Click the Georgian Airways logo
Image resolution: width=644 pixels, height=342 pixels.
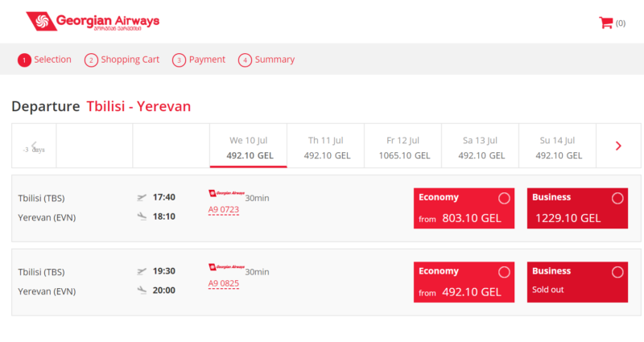(x=93, y=22)
